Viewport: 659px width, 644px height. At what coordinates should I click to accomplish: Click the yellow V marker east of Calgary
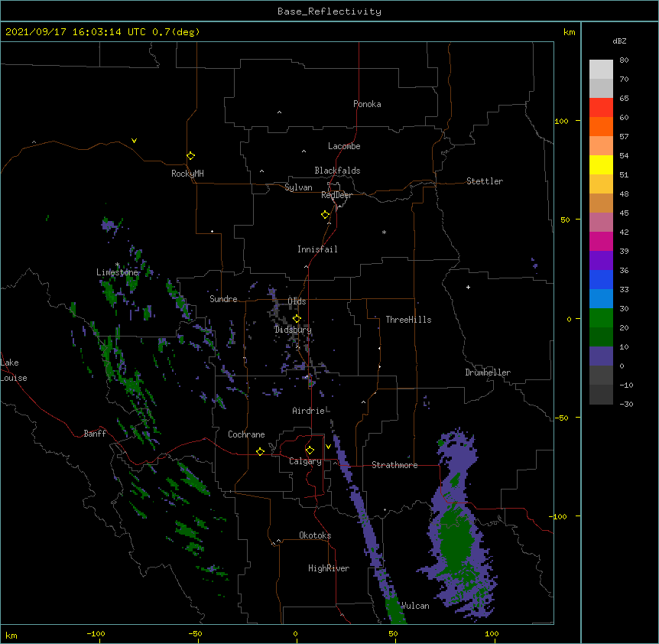[328, 447]
